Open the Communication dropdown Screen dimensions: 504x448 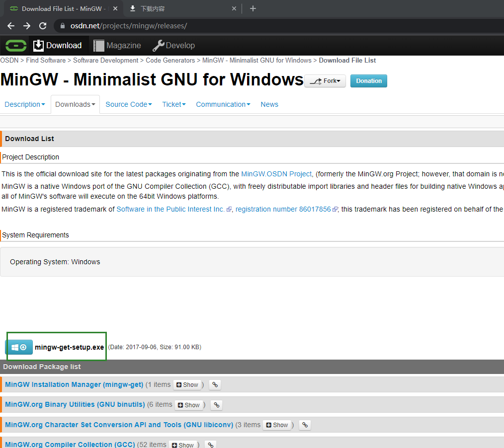point(223,104)
